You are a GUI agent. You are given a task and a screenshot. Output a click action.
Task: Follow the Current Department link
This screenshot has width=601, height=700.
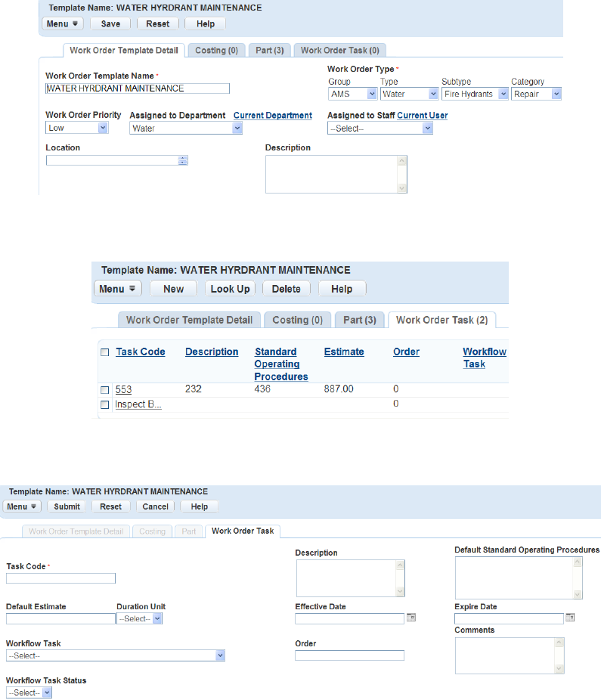click(x=273, y=115)
